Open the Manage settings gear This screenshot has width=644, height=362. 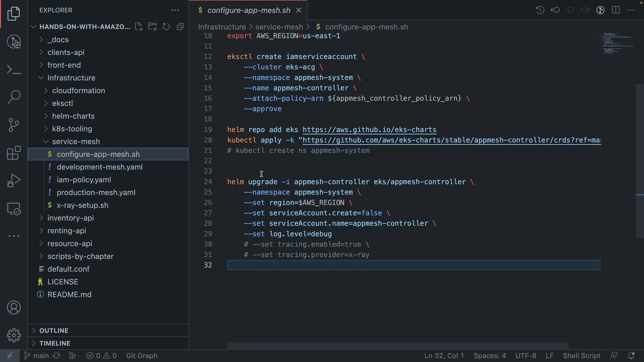click(14, 335)
